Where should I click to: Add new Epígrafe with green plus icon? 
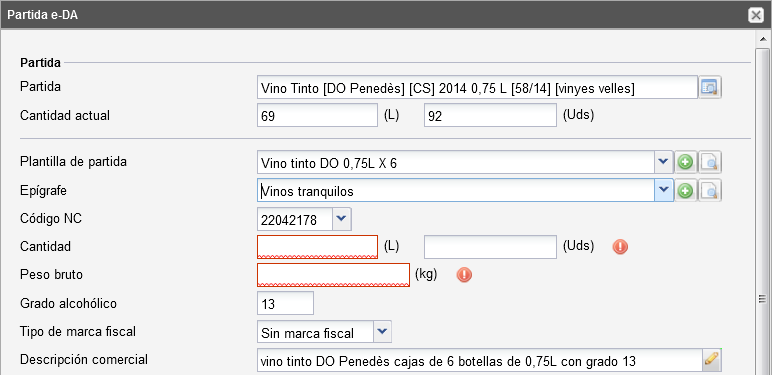[685, 191]
